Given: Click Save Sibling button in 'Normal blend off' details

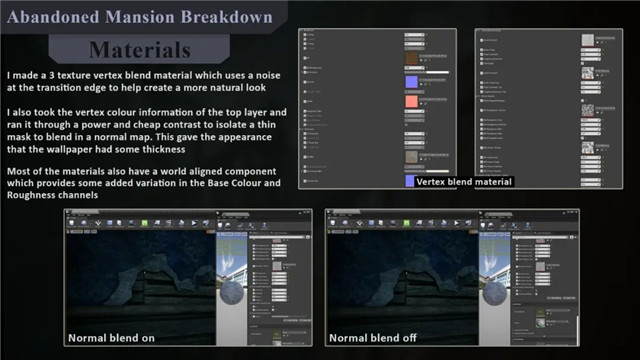Looking at the screenshot, I should point(554,298).
